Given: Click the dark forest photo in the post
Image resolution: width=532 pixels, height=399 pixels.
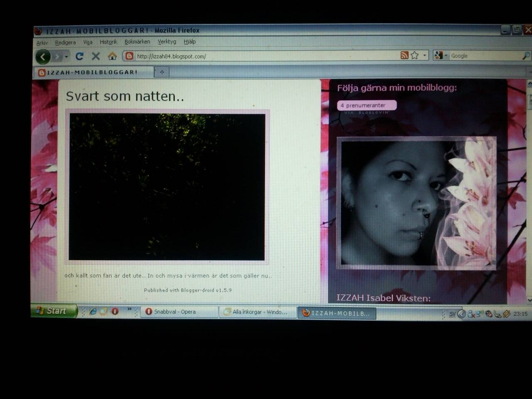Looking at the screenshot, I should [167, 187].
